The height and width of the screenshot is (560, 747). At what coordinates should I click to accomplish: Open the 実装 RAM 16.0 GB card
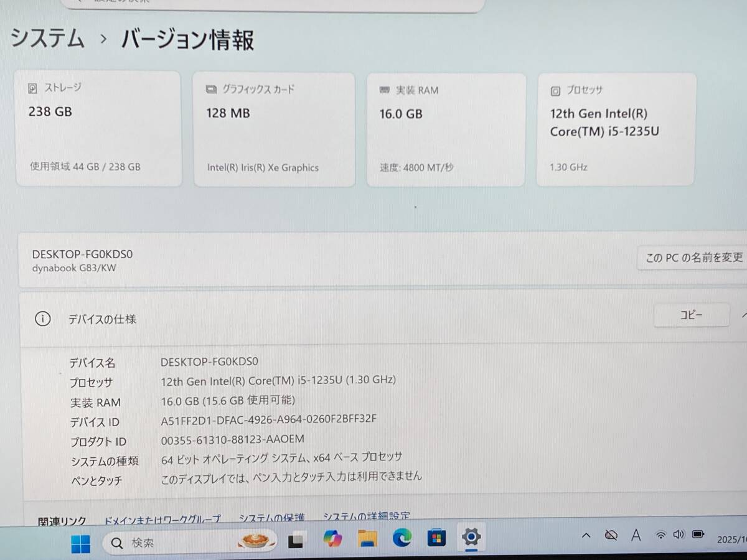(x=446, y=129)
